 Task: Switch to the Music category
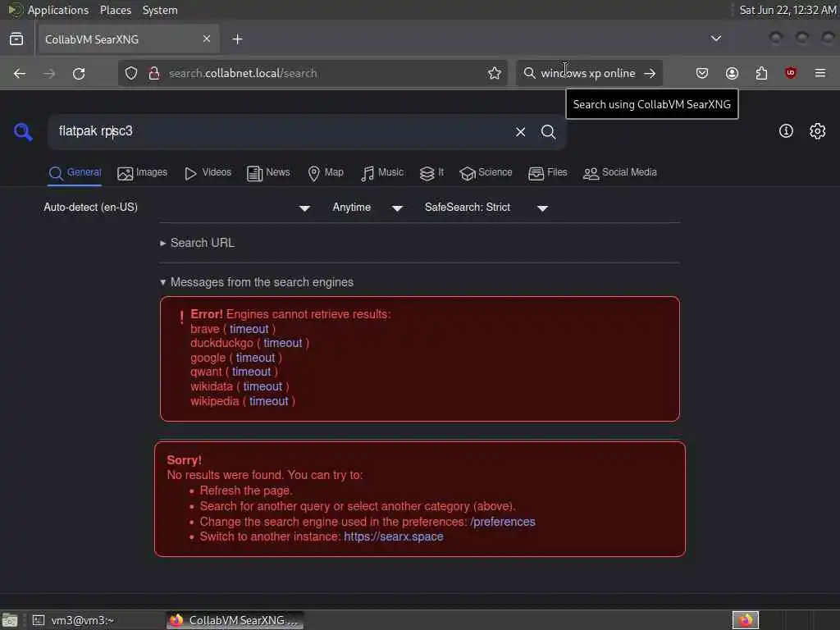pos(382,173)
